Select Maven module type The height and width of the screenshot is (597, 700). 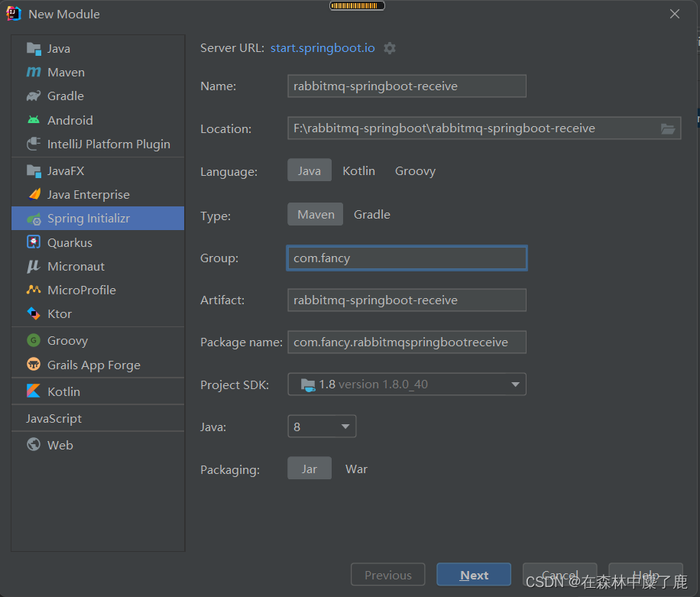[98, 73]
